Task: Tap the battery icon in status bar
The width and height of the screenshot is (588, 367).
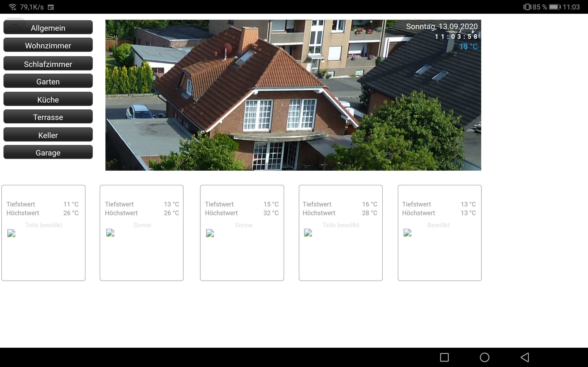Action: coord(554,7)
